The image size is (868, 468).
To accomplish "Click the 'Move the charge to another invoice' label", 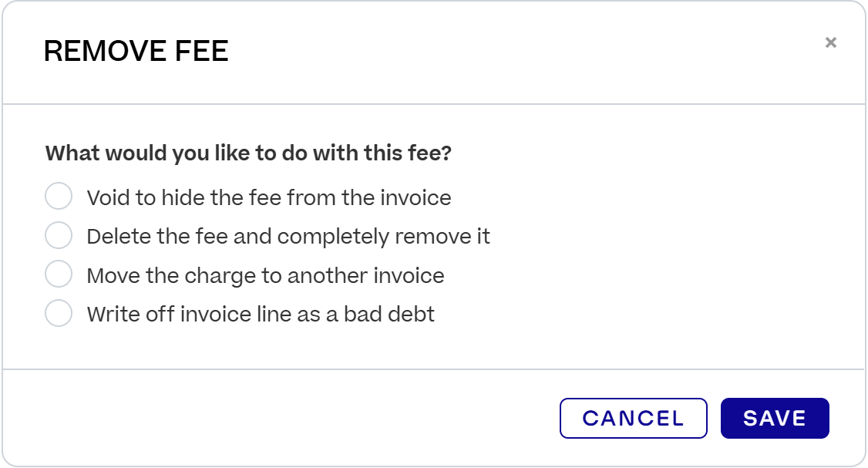I will (x=265, y=275).
